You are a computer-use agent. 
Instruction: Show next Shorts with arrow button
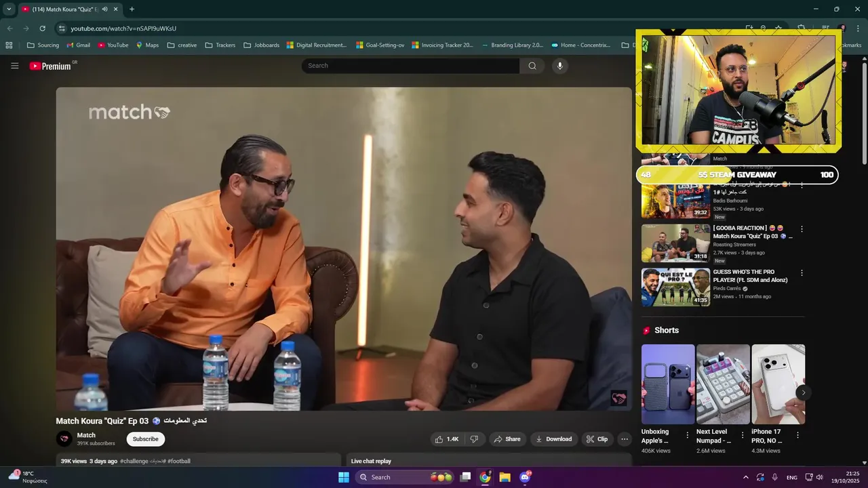coord(803,392)
